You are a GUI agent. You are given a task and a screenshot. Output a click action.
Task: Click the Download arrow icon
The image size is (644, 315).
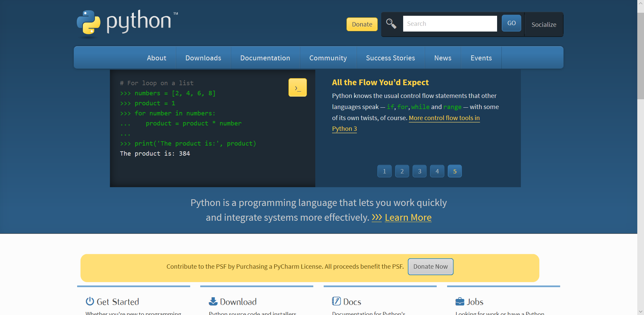click(213, 301)
